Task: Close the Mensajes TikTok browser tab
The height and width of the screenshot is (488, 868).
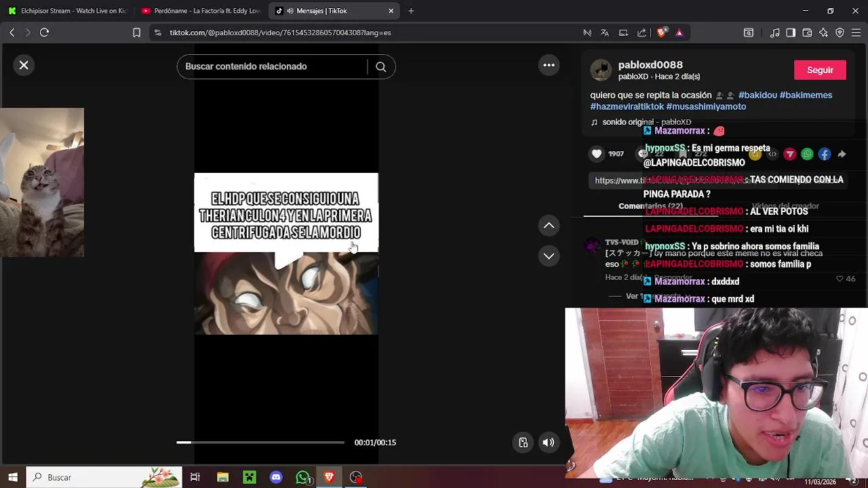Action: [391, 11]
